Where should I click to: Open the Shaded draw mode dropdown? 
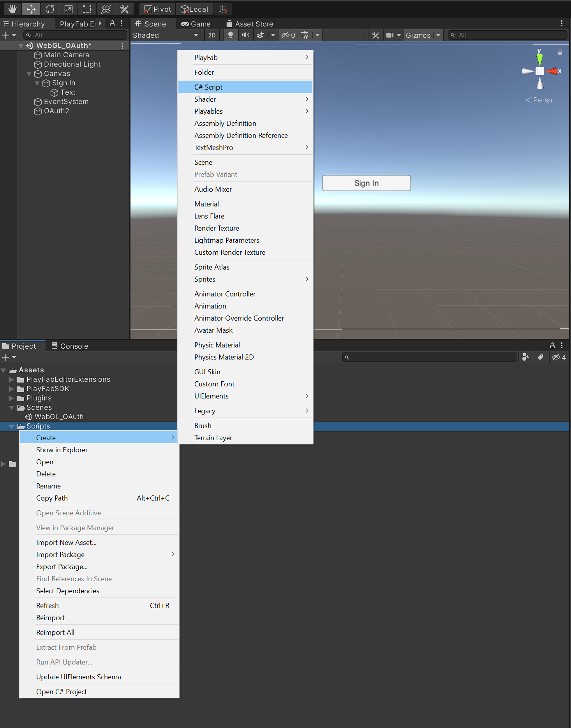(166, 35)
